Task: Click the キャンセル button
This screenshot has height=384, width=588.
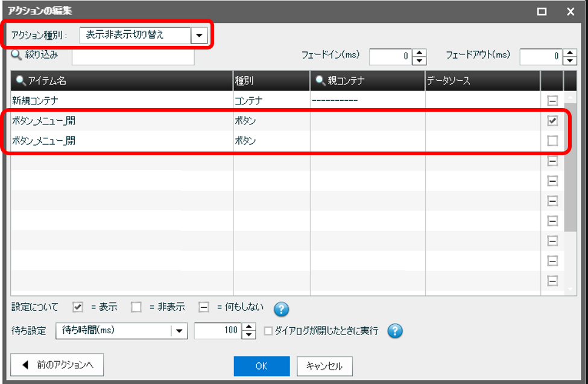Action: (x=324, y=366)
